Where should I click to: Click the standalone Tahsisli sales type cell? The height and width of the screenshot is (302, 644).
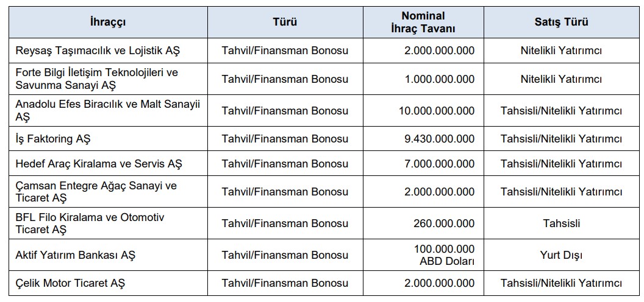[x=561, y=223]
